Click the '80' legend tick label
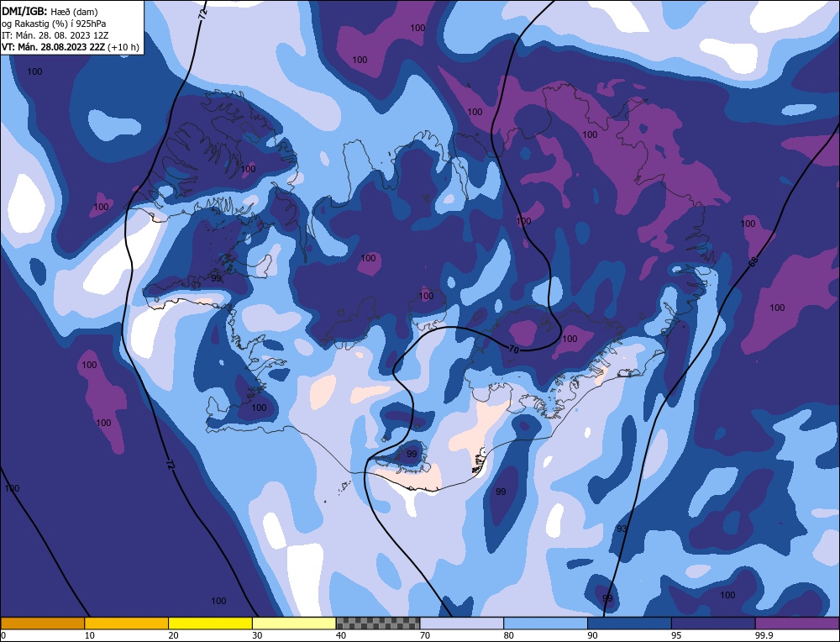The image size is (840, 642). 508,635
